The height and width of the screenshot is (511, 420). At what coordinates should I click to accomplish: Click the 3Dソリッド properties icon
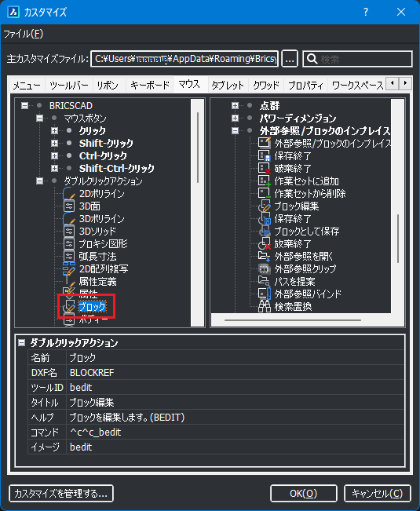click(x=69, y=232)
